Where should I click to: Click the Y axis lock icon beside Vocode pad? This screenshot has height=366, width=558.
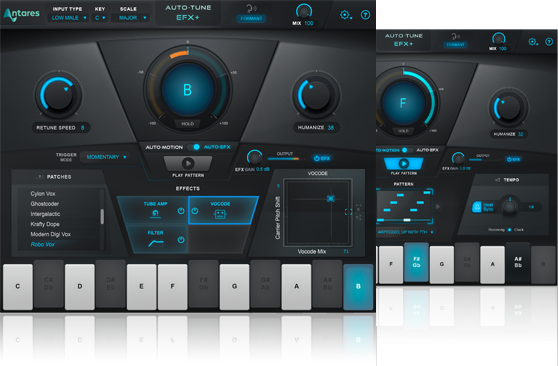pos(358,217)
